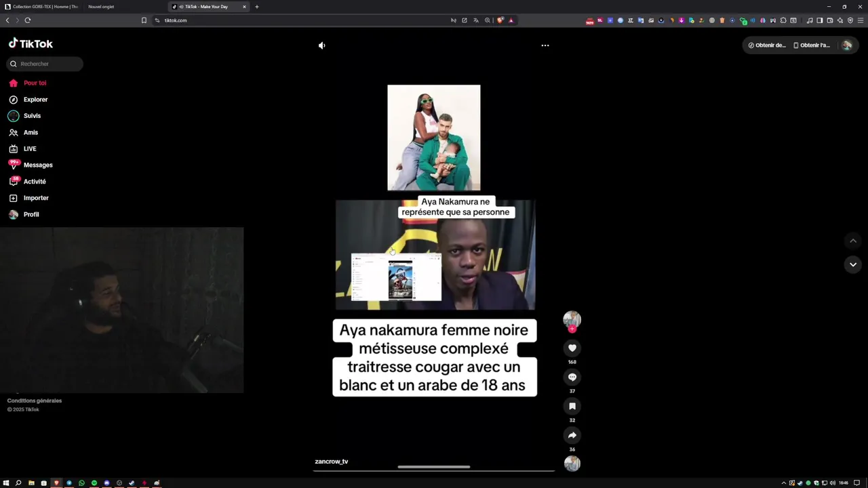Open the profile avatar at top right
The image size is (868, 488).
846,45
